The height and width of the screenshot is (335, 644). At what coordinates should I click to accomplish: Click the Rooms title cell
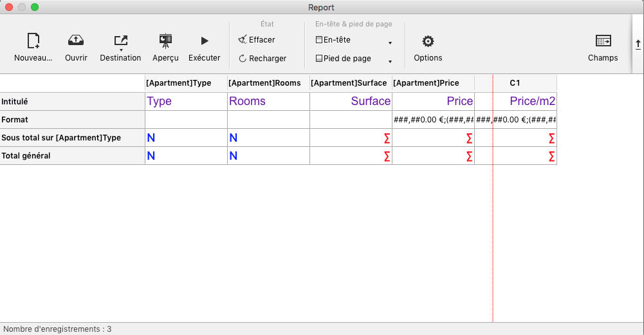tap(268, 101)
